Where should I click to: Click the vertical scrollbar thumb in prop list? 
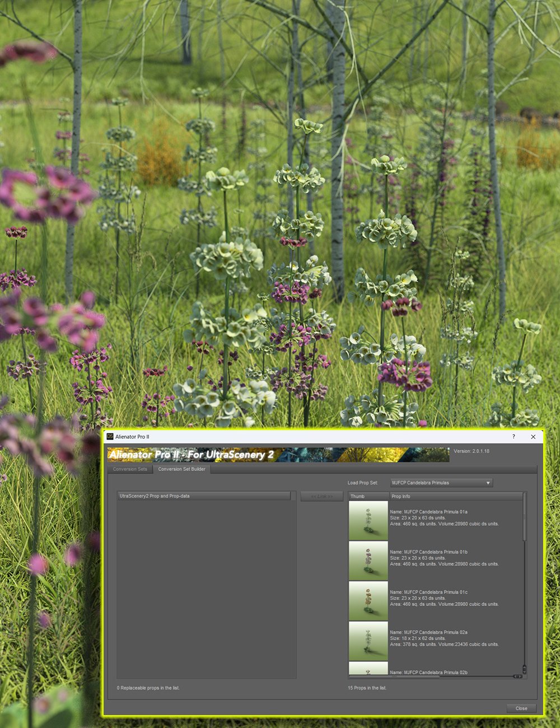pos(524,515)
